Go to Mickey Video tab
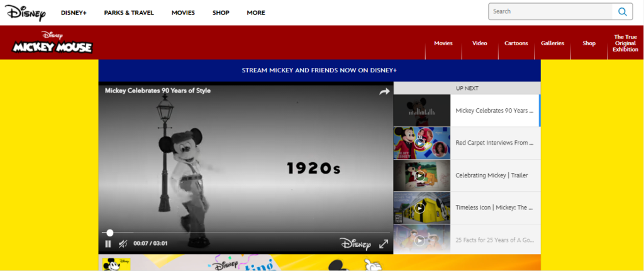 (x=480, y=43)
